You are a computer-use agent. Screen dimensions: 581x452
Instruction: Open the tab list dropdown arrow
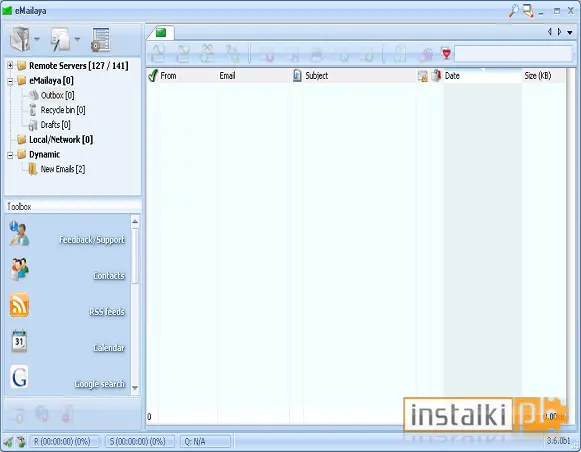570,33
